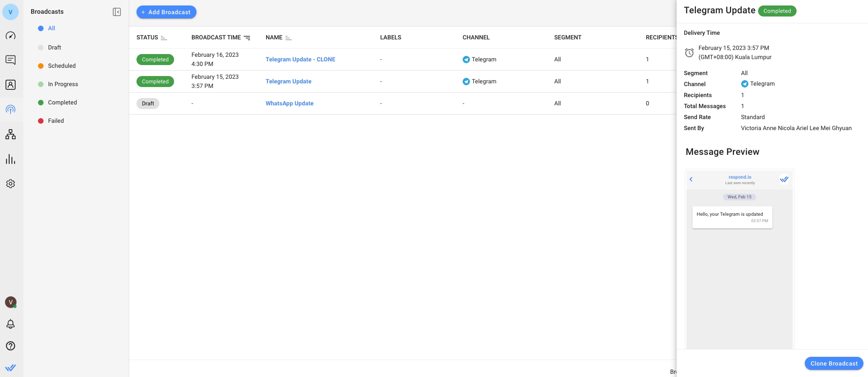Open the Contacts icon in sidebar

pyautogui.click(x=11, y=85)
